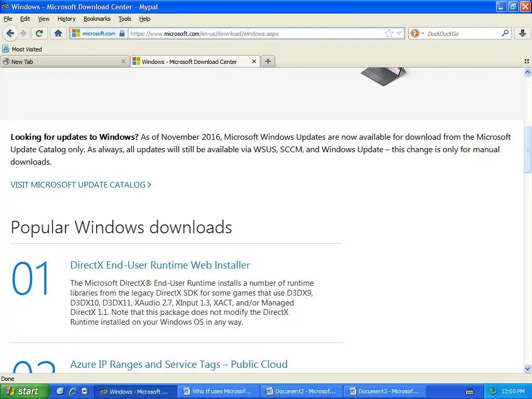The width and height of the screenshot is (532, 399).
Task: Follow Visit Microsoft Update Catalog link
Action: click(x=81, y=184)
